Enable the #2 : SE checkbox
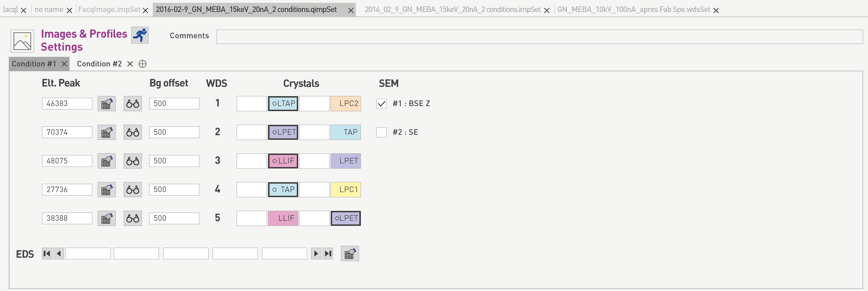This screenshot has height=291, width=868. pyautogui.click(x=381, y=132)
